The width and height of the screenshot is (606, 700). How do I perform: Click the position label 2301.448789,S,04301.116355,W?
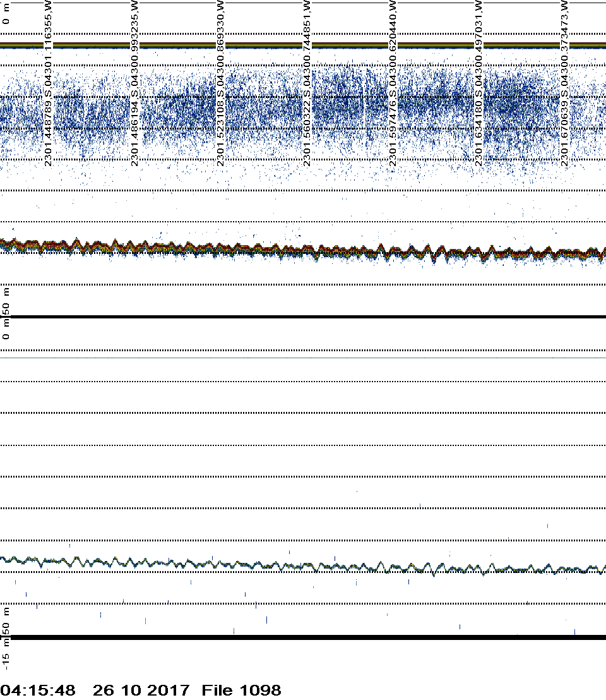tap(49, 83)
